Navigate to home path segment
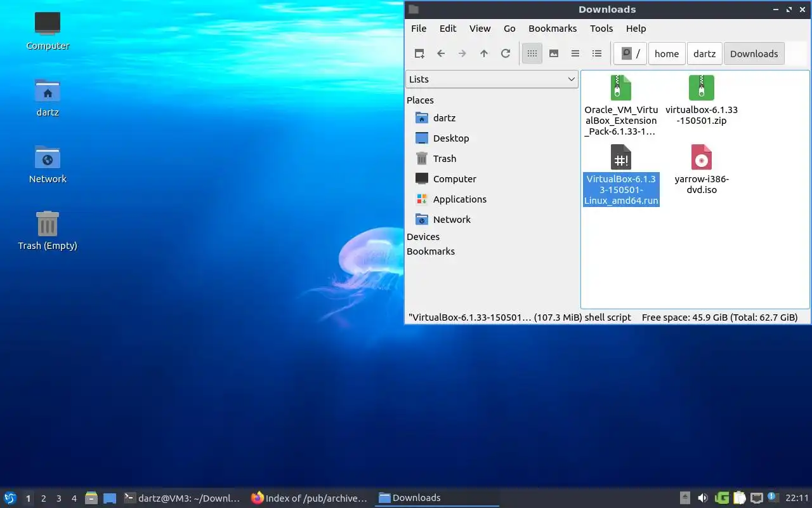The width and height of the screenshot is (812, 508). [x=667, y=54]
